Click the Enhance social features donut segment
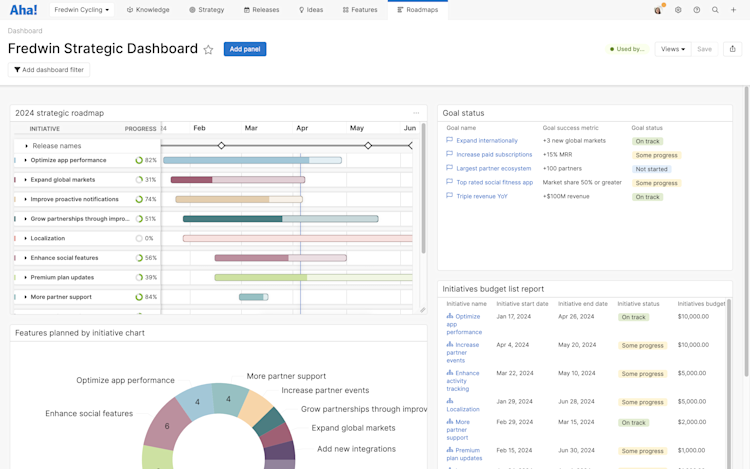Screen dimensions: 750x469 (x=165, y=425)
